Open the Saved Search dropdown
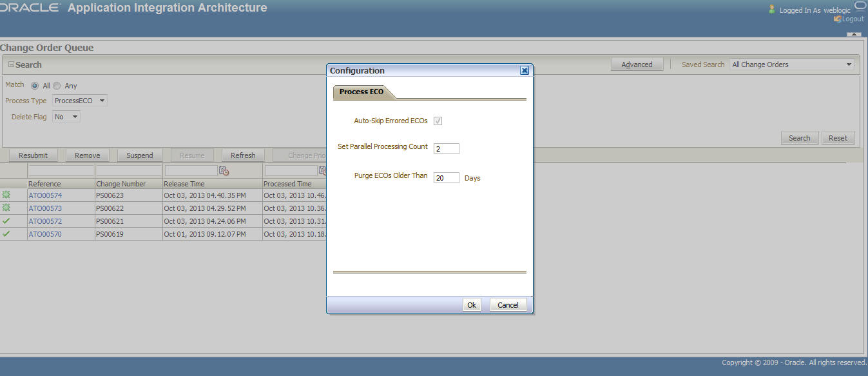 tap(792, 64)
